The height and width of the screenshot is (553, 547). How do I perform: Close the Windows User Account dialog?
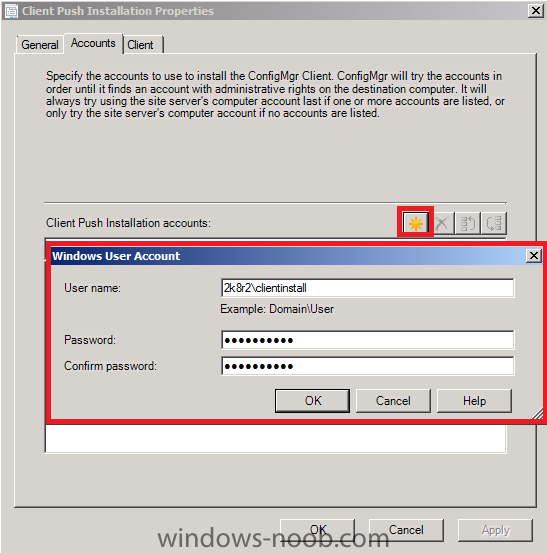534,255
